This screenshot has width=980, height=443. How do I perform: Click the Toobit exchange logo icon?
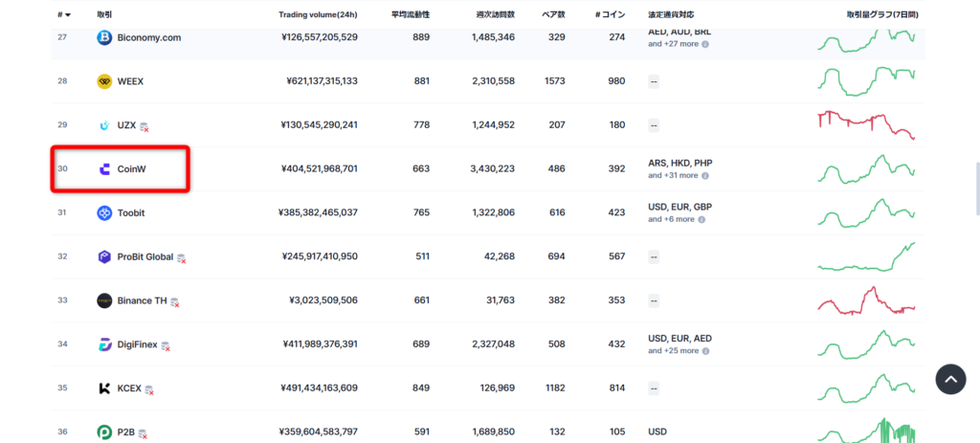click(104, 213)
